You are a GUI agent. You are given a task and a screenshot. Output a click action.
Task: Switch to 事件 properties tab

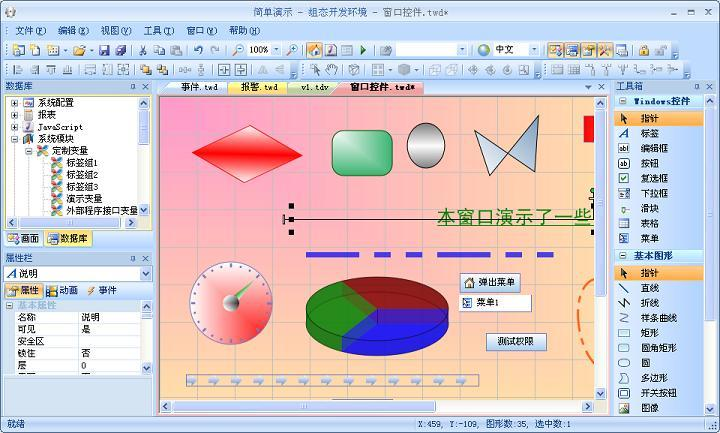point(102,290)
